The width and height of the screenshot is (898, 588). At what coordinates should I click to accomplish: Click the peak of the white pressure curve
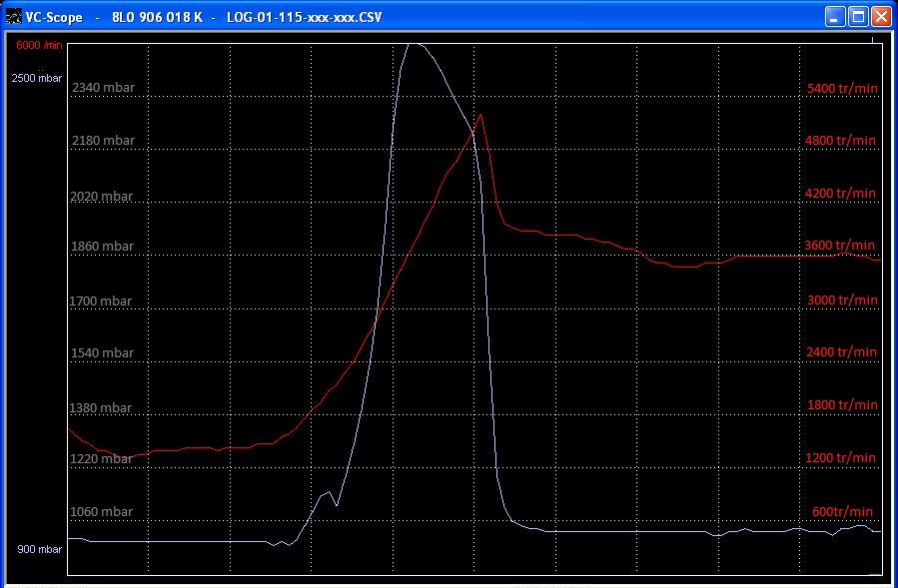[413, 44]
